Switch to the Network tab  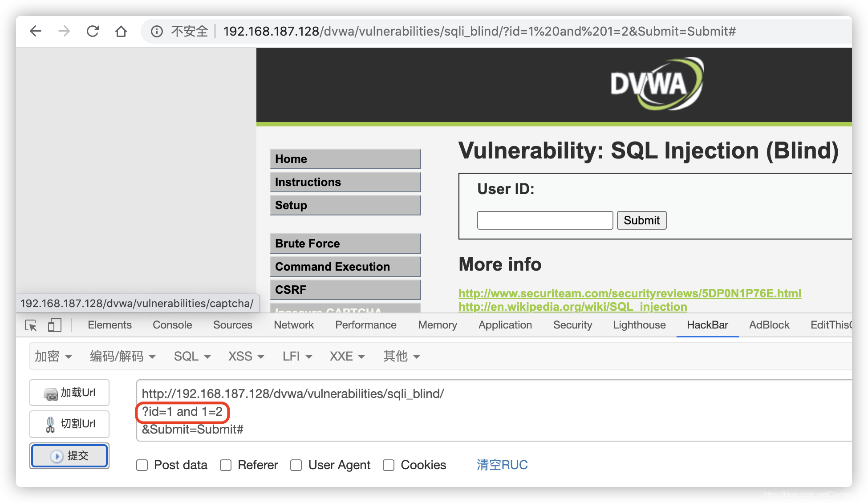[x=294, y=325]
